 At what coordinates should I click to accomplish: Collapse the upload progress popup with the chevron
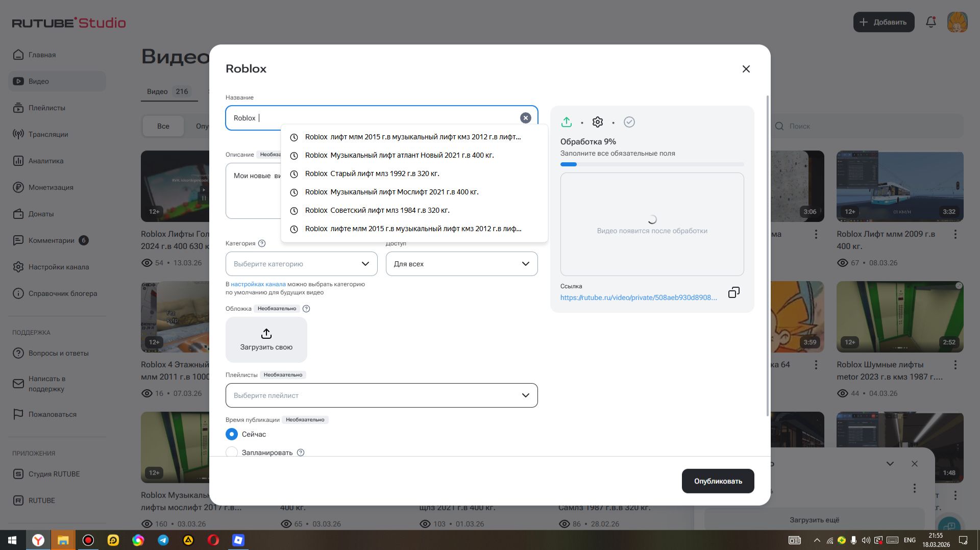pyautogui.click(x=890, y=464)
